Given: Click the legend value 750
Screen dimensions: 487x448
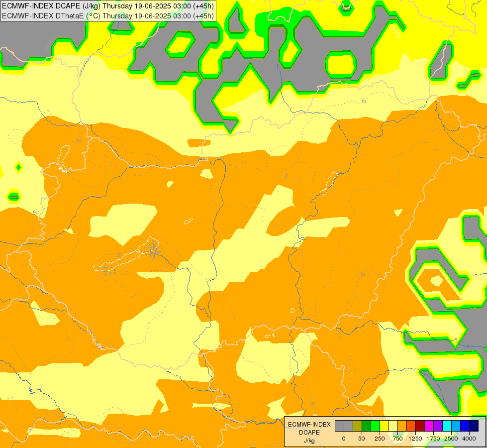Looking at the screenshot, I should 397,439.
